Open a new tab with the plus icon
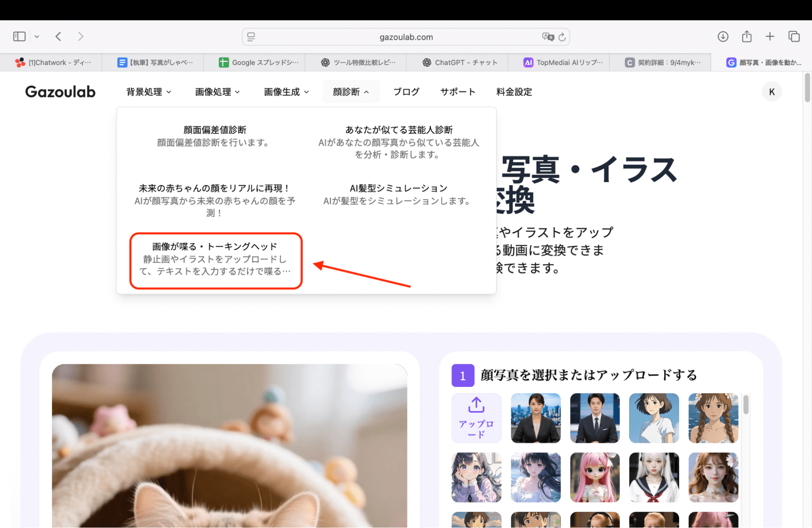 pyautogui.click(x=769, y=36)
